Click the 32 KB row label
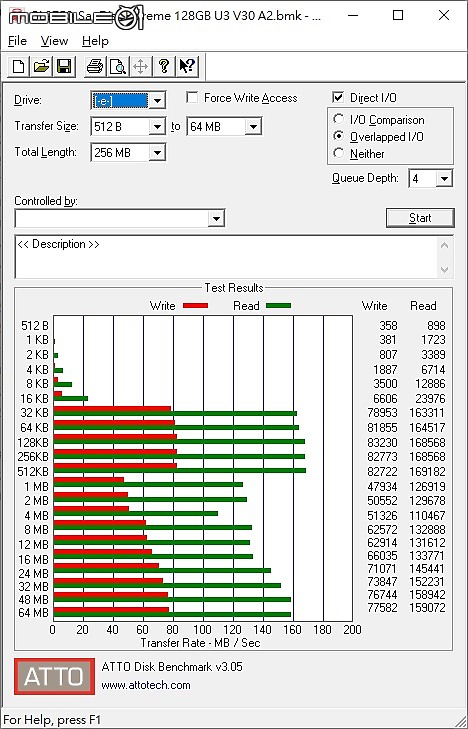Image resolution: width=468 pixels, height=729 pixels. tap(34, 413)
